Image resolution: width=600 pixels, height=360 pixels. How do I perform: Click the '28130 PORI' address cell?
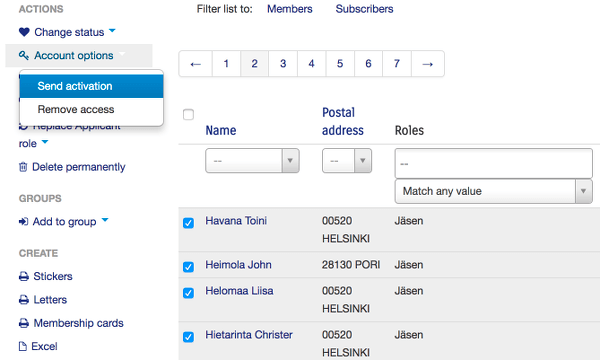click(351, 265)
